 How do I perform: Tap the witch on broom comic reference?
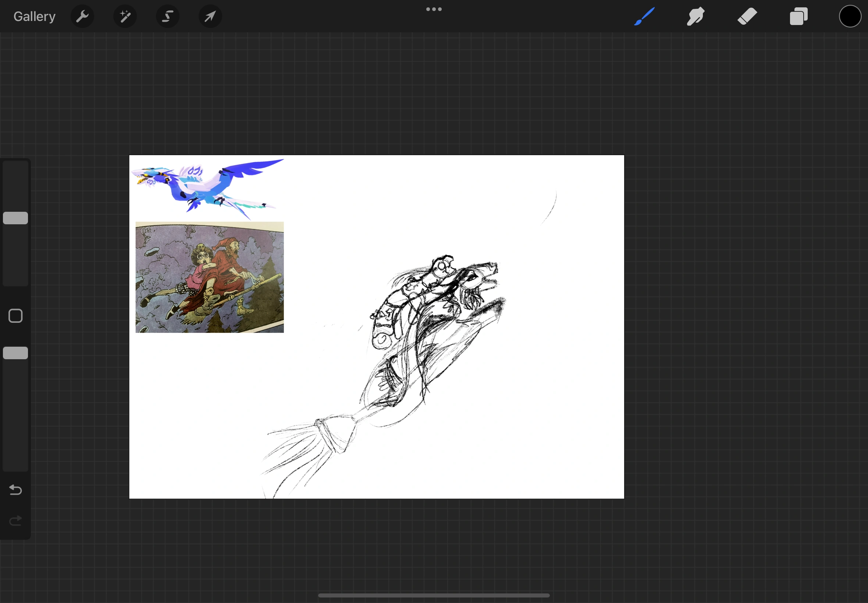point(209,277)
